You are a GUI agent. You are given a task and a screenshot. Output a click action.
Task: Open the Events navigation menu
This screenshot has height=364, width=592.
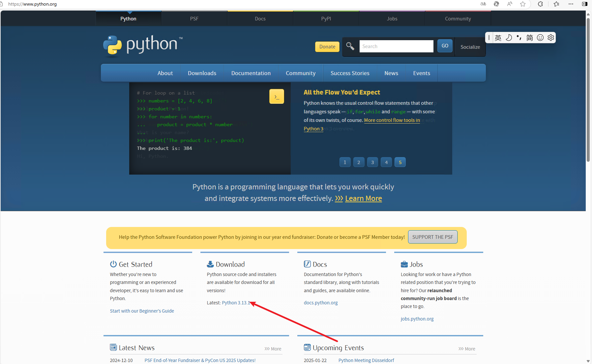click(422, 73)
